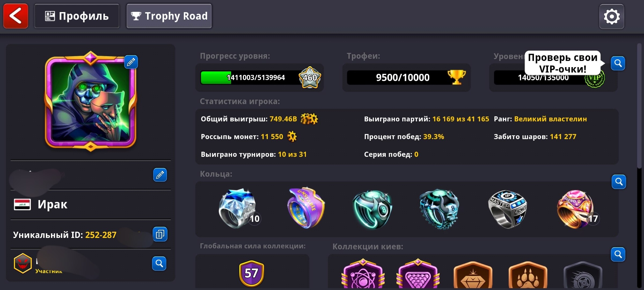Viewport: 644px width, 290px height.
Task: Click the Ирак country flag row
Action: click(x=91, y=205)
